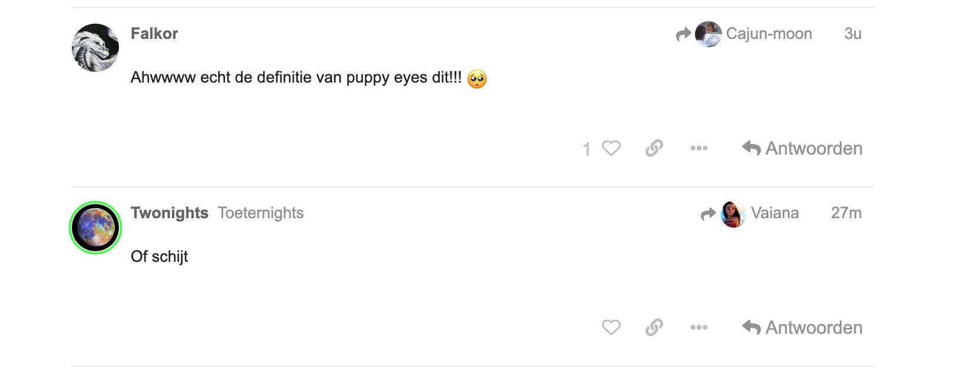Open more actions on Falkor's post

coord(699,148)
